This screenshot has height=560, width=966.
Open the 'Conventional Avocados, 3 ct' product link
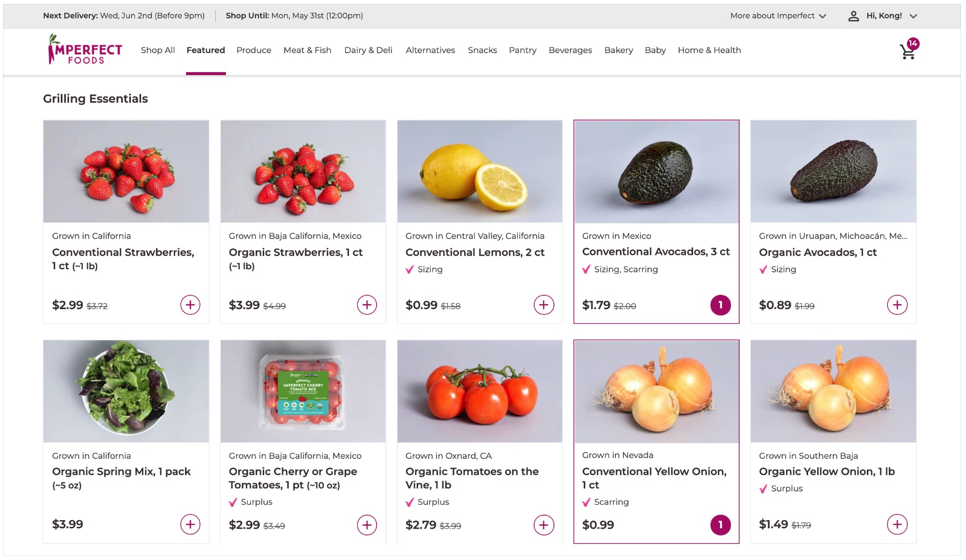[656, 251]
